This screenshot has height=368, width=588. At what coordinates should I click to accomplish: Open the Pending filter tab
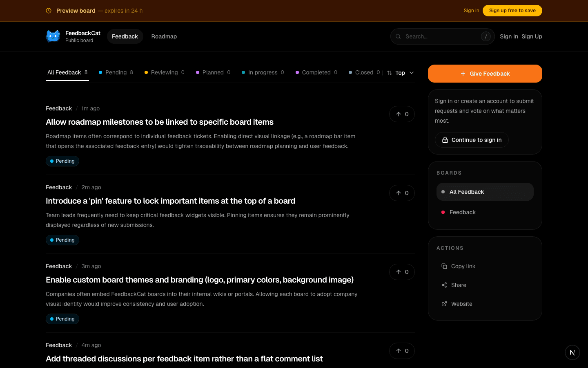116,72
